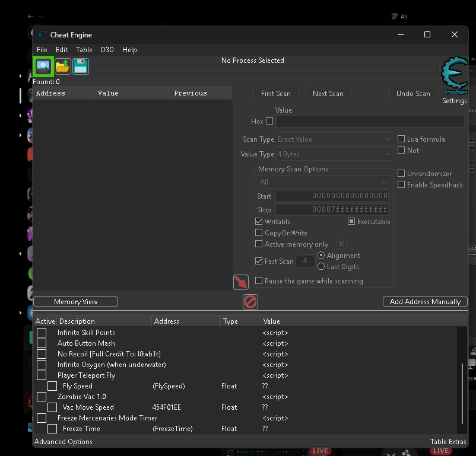The width and height of the screenshot is (476, 456).
Task: Click the browser back arrow behind window
Action: (30, 17)
